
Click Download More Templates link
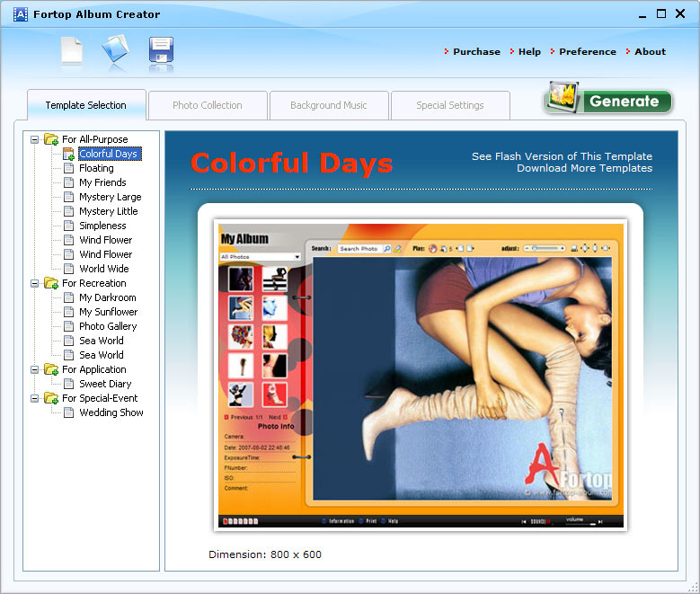tap(584, 168)
